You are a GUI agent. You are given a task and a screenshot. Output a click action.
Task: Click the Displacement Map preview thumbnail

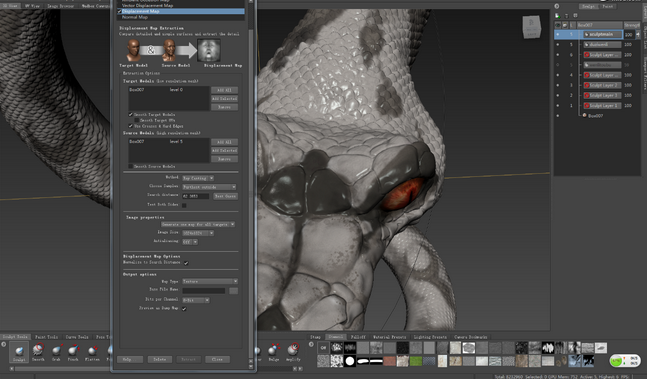click(x=209, y=50)
